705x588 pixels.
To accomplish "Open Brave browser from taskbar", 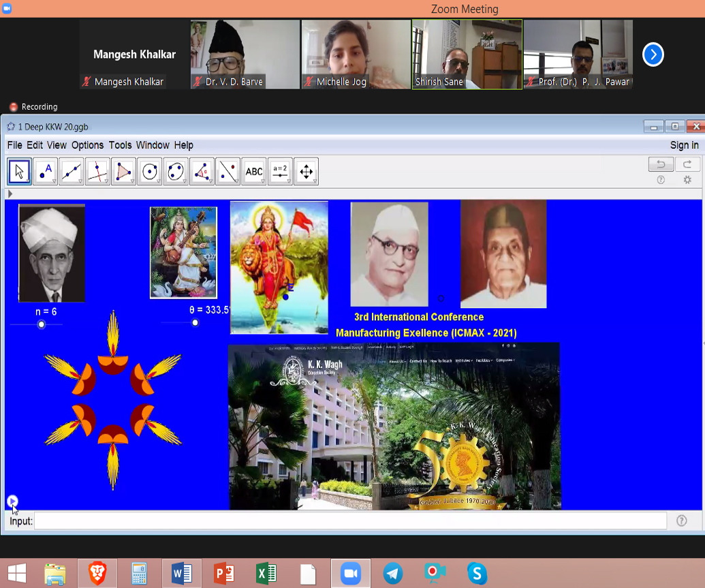I will tap(97, 574).
